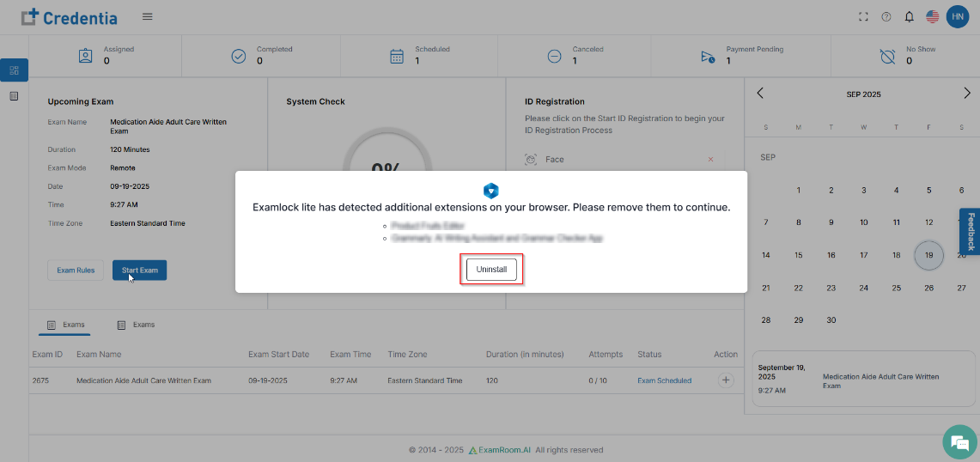Open the Feedback side tab
Viewport: 980px width, 462px height.
(x=971, y=231)
